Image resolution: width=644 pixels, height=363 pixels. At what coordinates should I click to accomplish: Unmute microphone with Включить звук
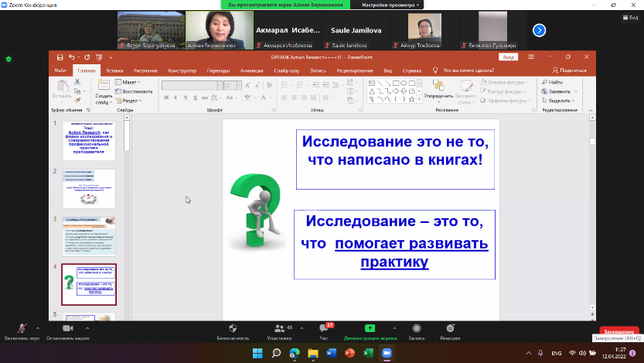(x=21, y=329)
